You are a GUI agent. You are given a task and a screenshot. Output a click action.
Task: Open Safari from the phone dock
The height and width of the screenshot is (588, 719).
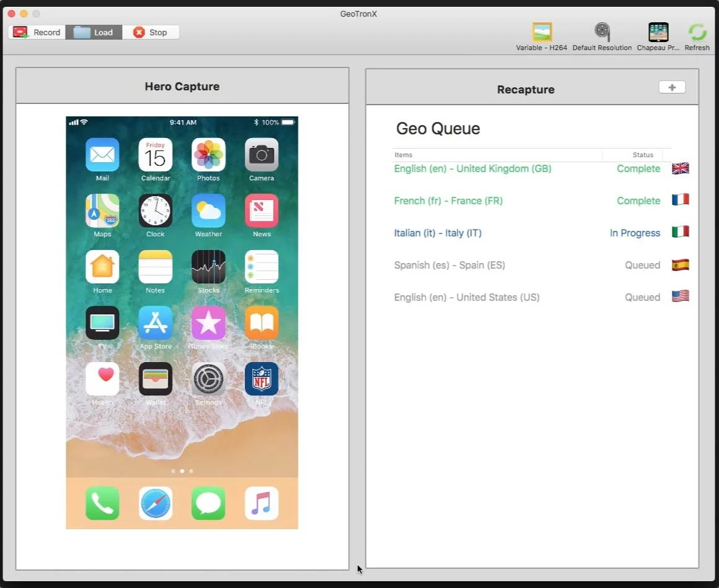click(155, 503)
